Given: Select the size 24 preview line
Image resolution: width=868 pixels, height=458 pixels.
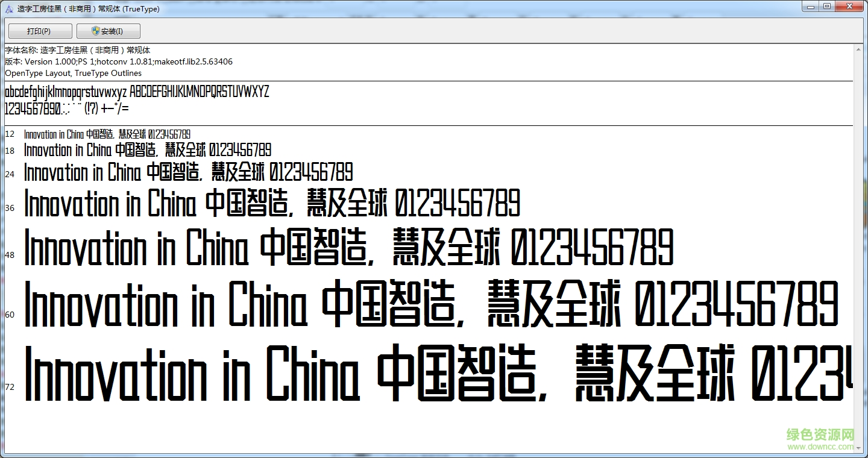Looking at the screenshot, I should tap(187, 173).
